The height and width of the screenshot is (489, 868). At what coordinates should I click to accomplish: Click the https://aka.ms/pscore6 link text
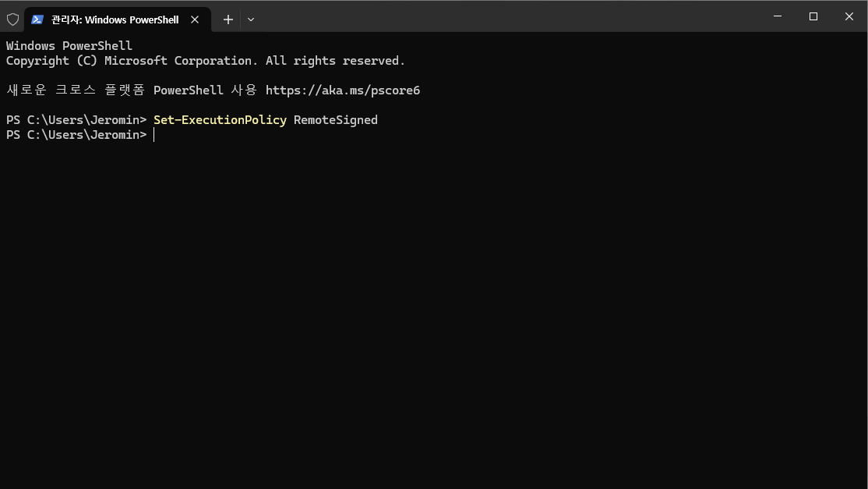coord(343,90)
